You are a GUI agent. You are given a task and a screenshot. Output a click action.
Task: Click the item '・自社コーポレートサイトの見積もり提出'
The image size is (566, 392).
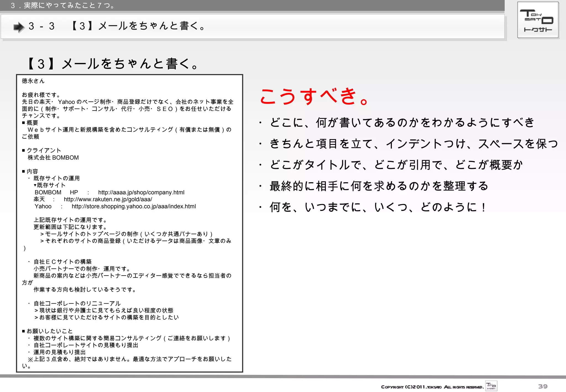tap(83, 345)
